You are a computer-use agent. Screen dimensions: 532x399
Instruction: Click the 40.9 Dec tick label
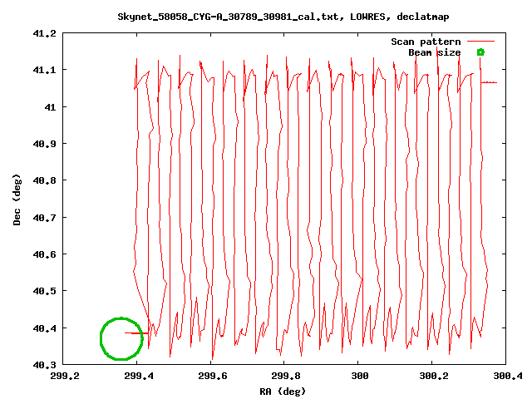[x=44, y=144]
